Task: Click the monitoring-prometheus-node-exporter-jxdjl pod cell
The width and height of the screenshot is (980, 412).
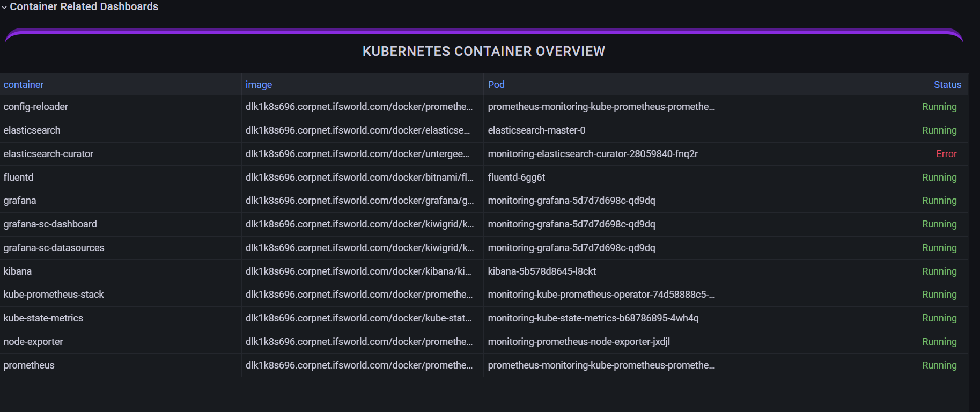Action: point(579,342)
